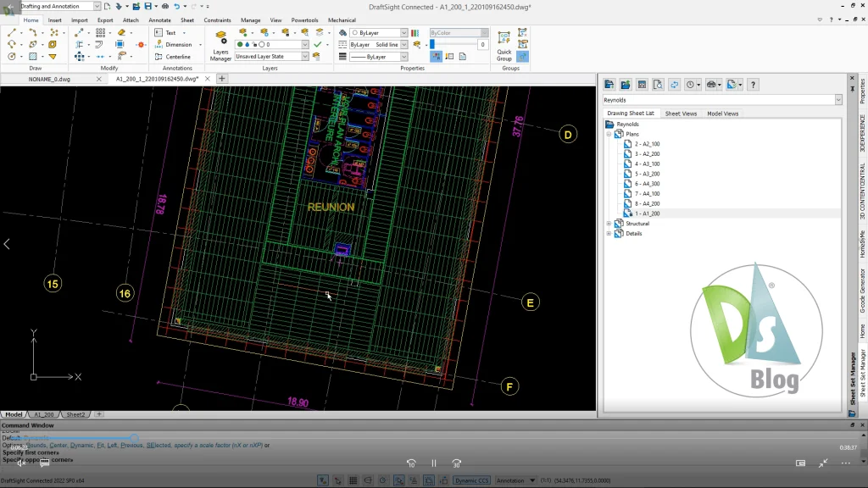Viewport: 868px width, 488px height.
Task: Toggle the grid display in status bar
Action: pos(353,480)
